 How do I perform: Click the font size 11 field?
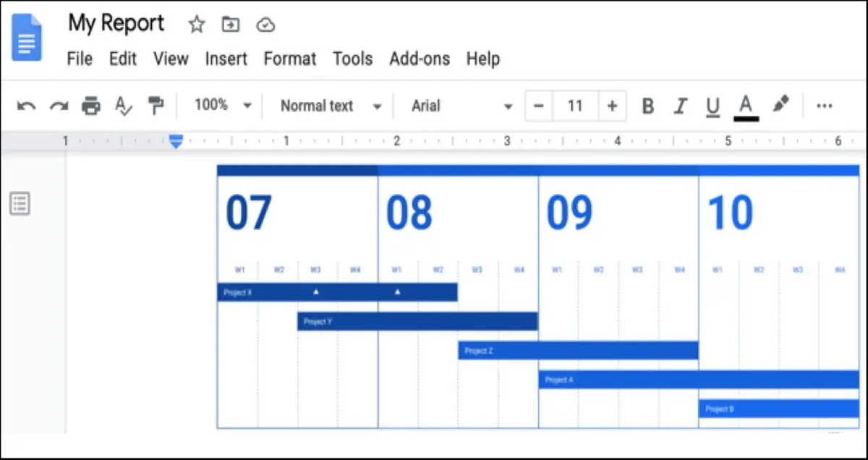[x=575, y=106]
